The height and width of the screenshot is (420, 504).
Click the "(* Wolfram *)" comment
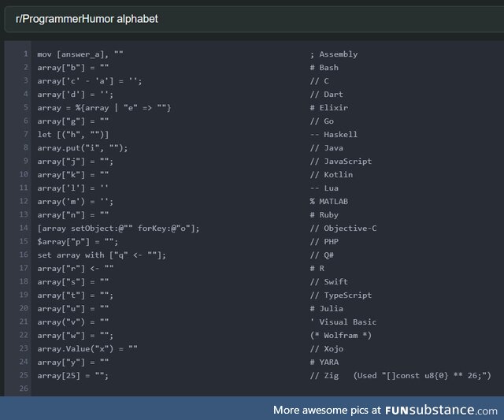point(341,336)
